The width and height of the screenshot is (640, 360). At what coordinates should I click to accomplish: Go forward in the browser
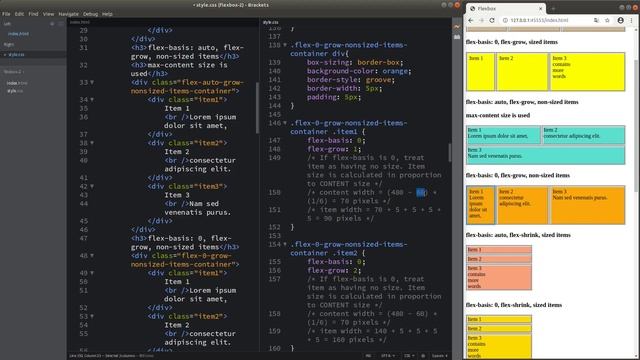click(482, 20)
